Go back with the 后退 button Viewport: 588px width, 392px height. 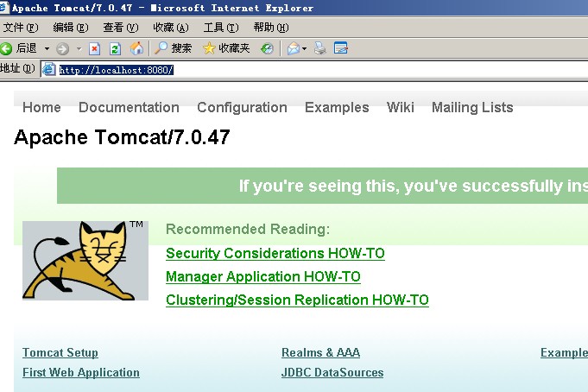pos(19,48)
